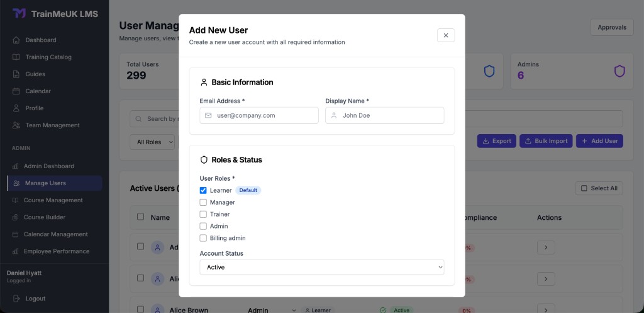Click the Admin Dashboard chart icon
The image size is (644, 313).
[x=16, y=166]
